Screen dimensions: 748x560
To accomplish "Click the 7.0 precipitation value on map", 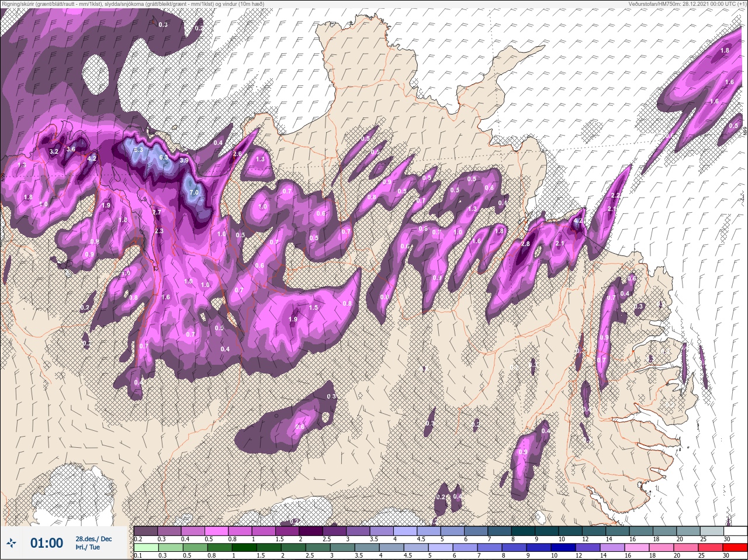I will pos(195,192).
